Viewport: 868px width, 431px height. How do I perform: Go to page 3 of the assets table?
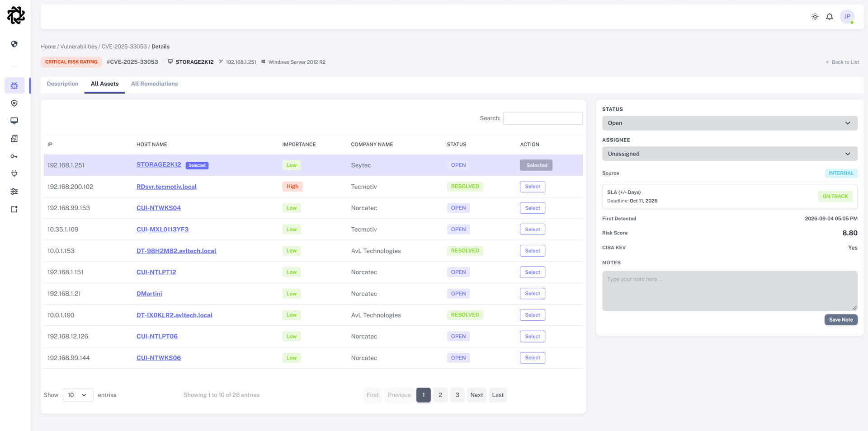pyautogui.click(x=458, y=395)
